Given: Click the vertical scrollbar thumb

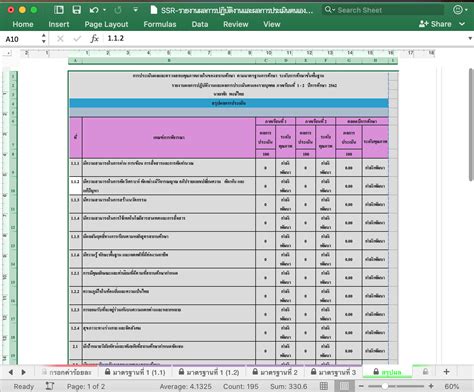Looking at the screenshot, I should coord(471,124).
